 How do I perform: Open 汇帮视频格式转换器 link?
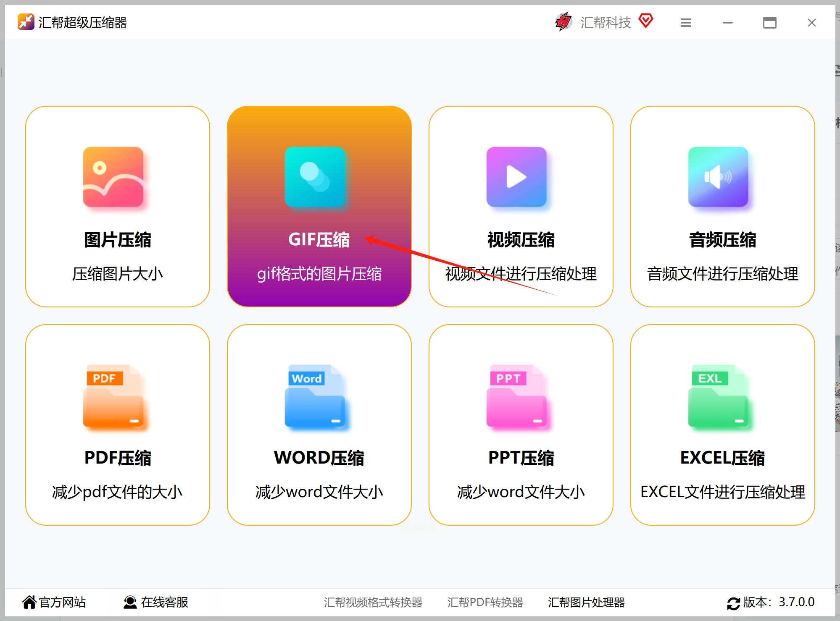[x=373, y=602]
